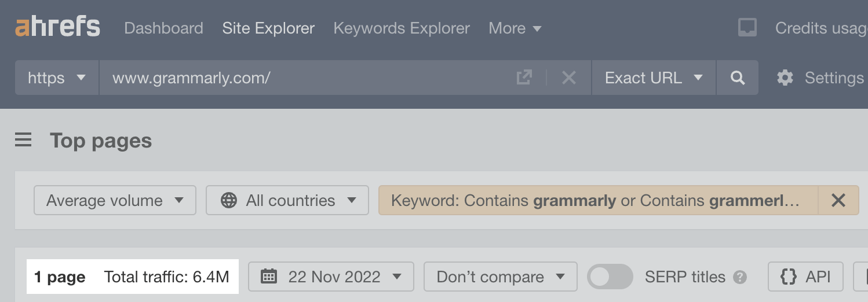Viewport: 868px width, 302px height.
Task: Click the API button
Action: pyautogui.click(x=806, y=277)
